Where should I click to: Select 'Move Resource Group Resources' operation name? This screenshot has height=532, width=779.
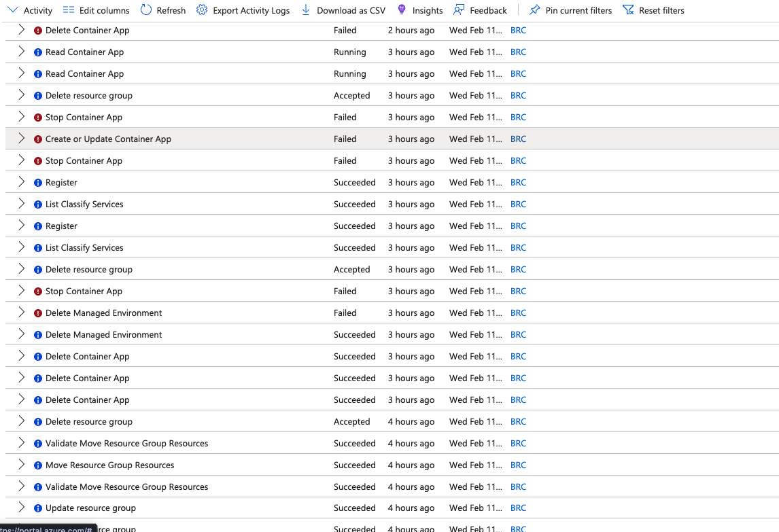(110, 465)
